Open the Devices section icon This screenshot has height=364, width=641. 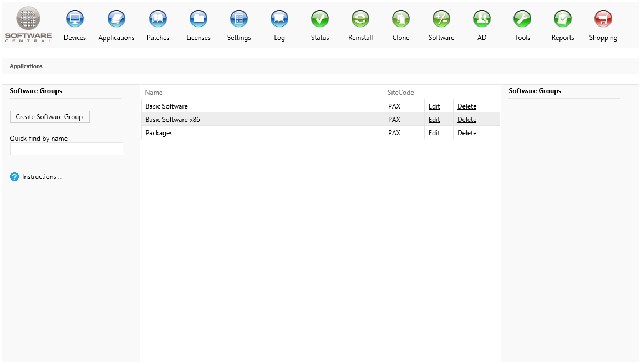point(75,19)
